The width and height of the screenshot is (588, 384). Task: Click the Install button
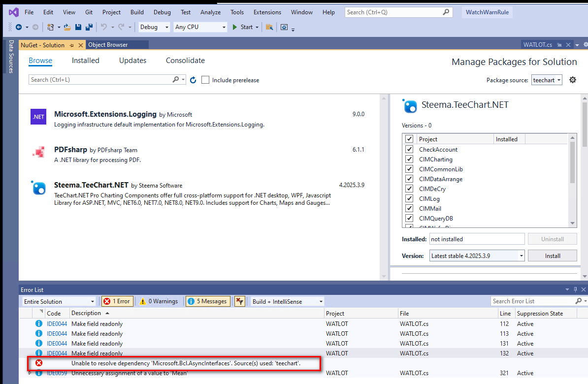(x=553, y=256)
